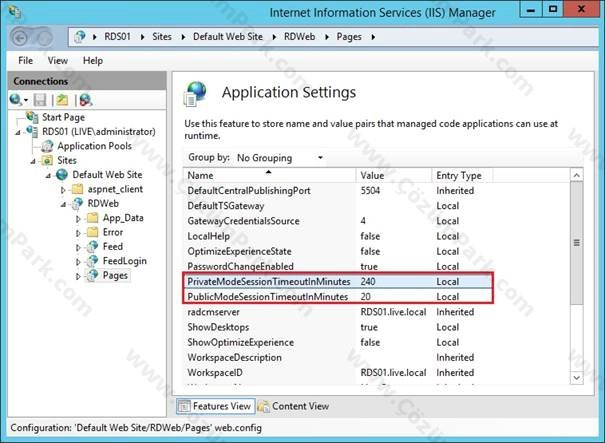Image resolution: width=605 pixels, height=443 pixels.
Task: Click the settings list scroll down arrow
Action: coord(576,377)
